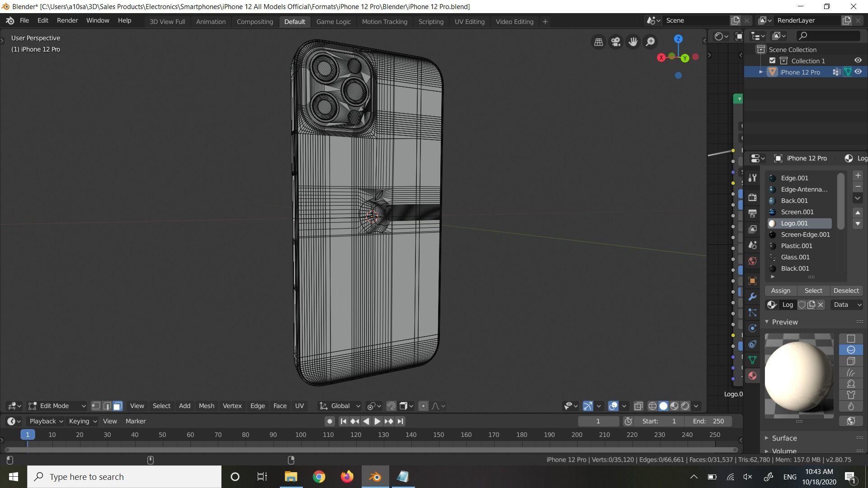The height and width of the screenshot is (488, 868).
Task: Open the Render menu
Action: click(67, 20)
